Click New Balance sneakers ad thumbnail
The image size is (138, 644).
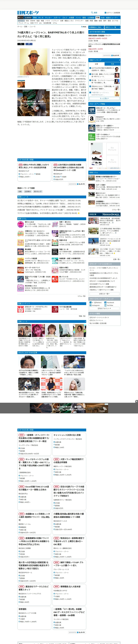[x=97, y=161]
